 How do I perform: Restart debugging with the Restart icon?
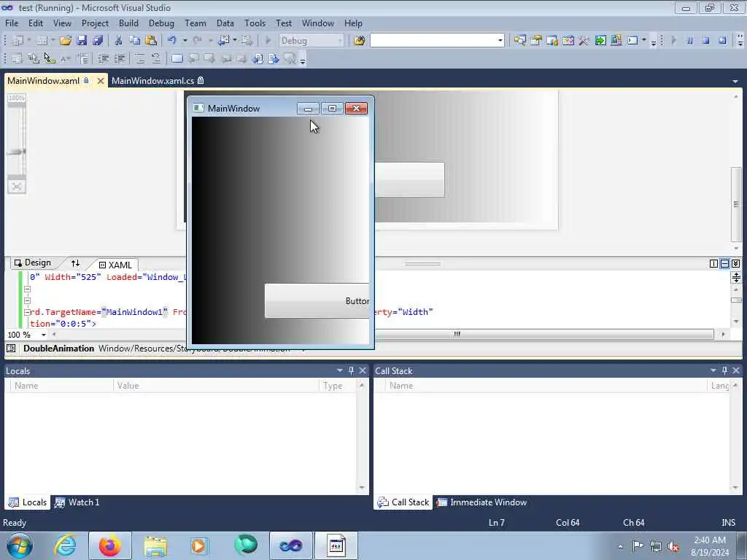(x=722, y=41)
